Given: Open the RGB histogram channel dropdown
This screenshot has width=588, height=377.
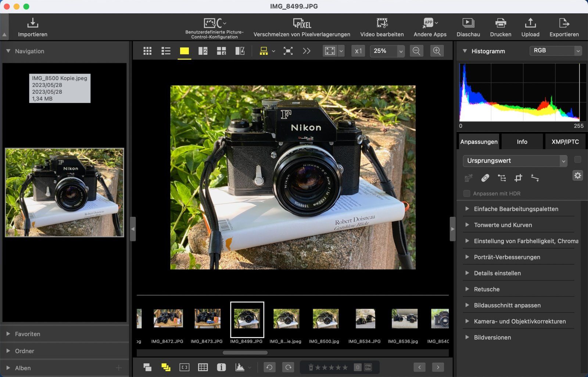Looking at the screenshot, I should coord(555,51).
